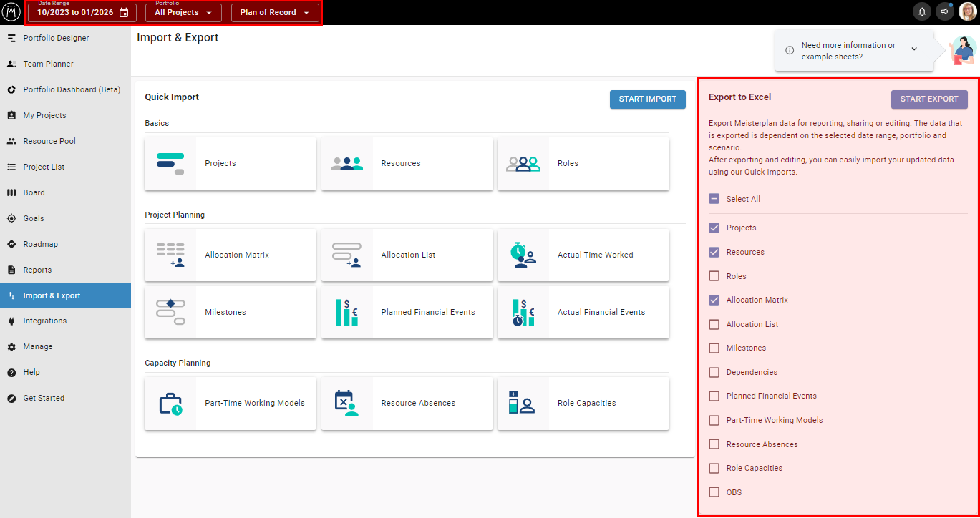Open Portfolio Designer from the sidebar

click(65, 38)
